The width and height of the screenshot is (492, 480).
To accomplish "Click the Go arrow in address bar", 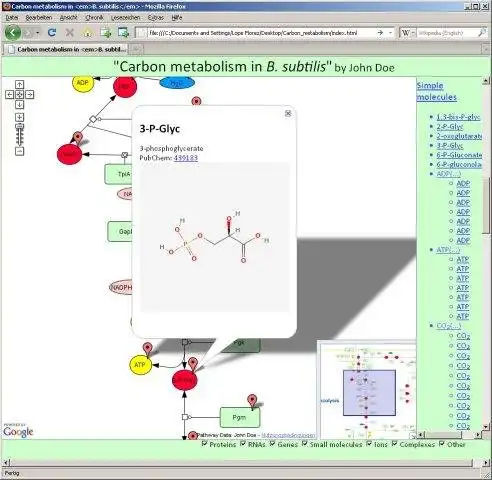I will [x=380, y=33].
